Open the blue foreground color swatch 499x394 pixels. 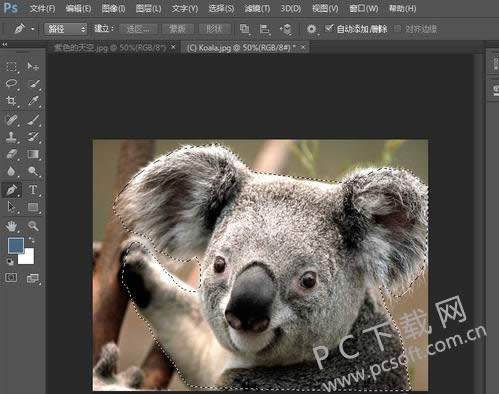15,245
